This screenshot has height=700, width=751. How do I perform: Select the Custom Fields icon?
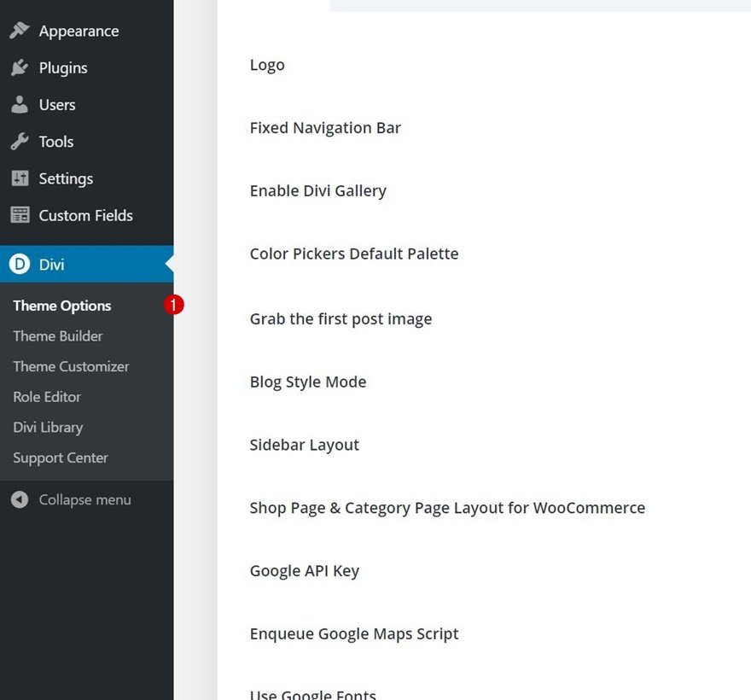tap(20, 215)
